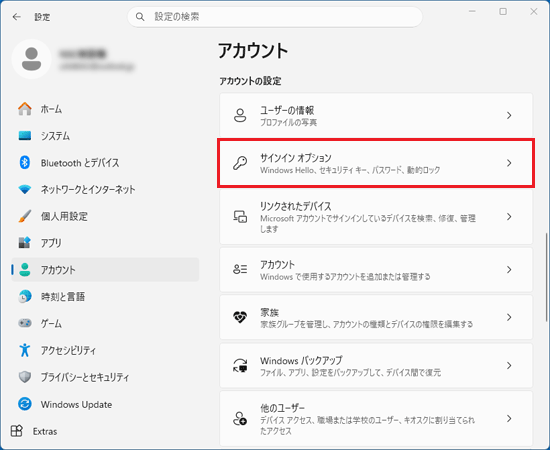Expand Windows バックアップ chevron
Image resolution: width=550 pixels, height=450 pixels.
(509, 365)
